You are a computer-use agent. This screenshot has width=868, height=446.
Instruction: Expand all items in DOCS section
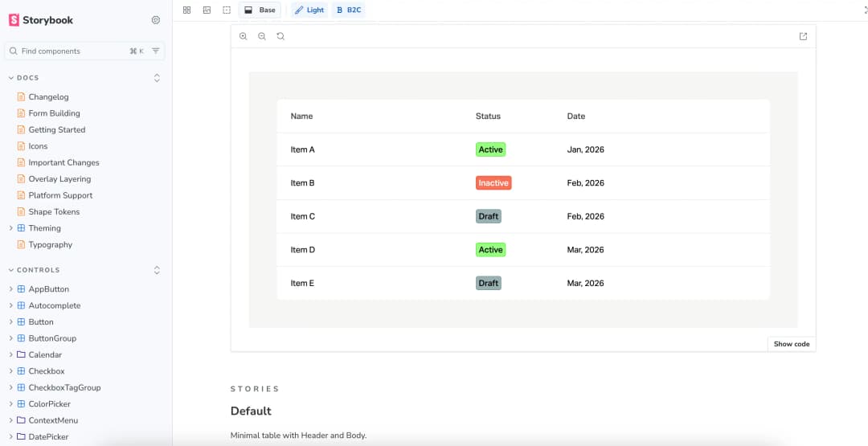click(157, 78)
